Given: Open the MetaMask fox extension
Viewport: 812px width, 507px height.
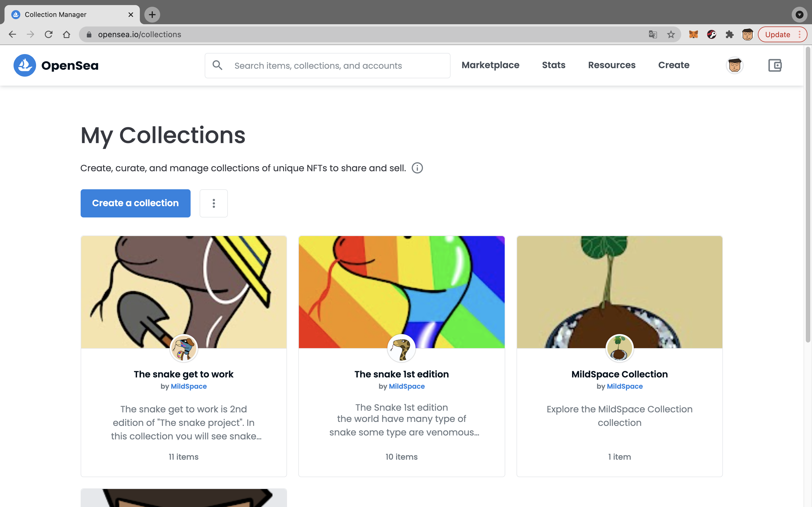Looking at the screenshot, I should 693,35.
